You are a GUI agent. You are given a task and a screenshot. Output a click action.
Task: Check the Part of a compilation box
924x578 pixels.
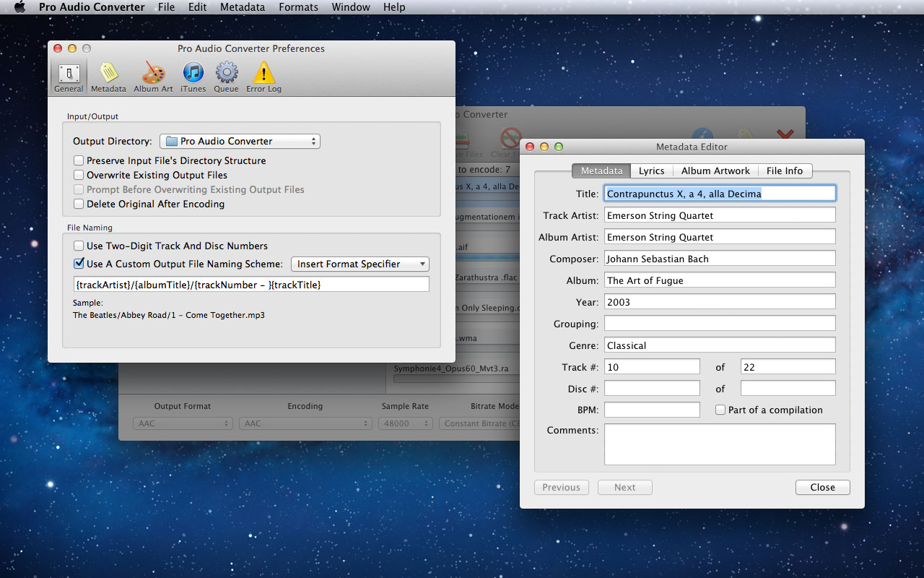click(x=720, y=410)
